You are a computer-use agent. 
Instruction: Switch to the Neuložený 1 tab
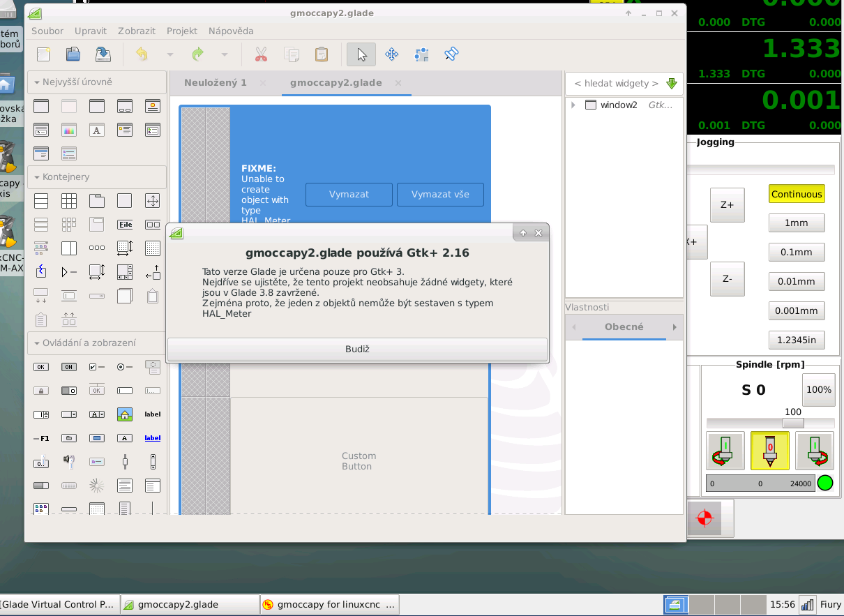coord(215,83)
